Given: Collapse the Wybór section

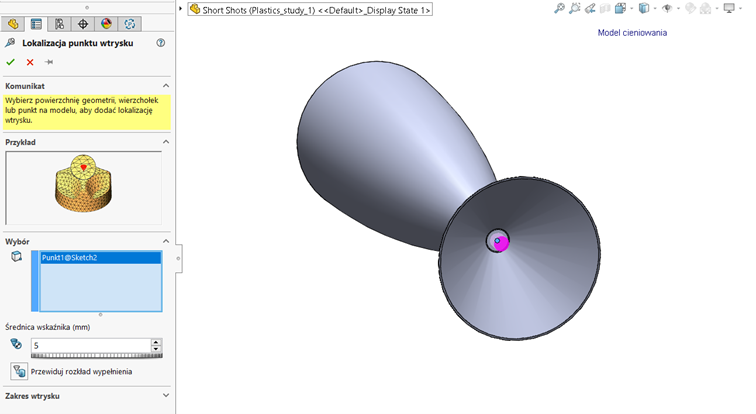Looking at the screenshot, I should (x=165, y=240).
